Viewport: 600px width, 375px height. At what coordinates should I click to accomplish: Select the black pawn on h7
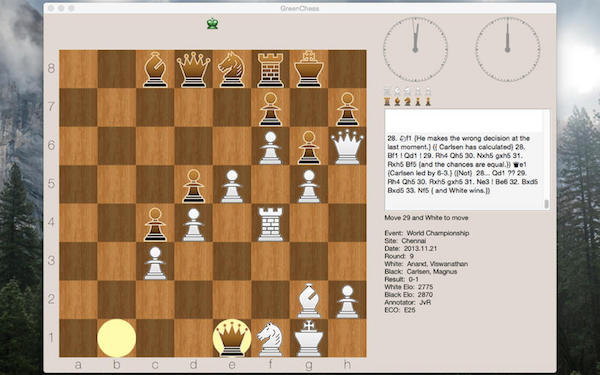tap(347, 109)
